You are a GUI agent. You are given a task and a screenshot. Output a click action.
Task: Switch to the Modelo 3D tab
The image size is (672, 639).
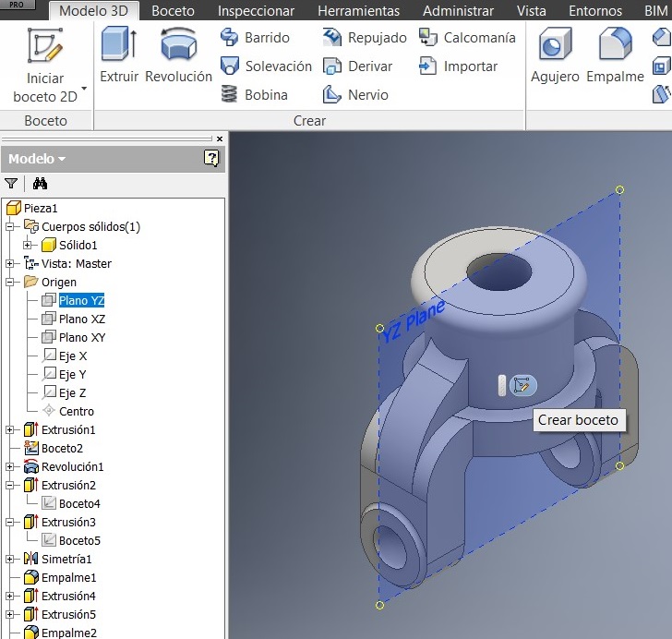pos(93,11)
